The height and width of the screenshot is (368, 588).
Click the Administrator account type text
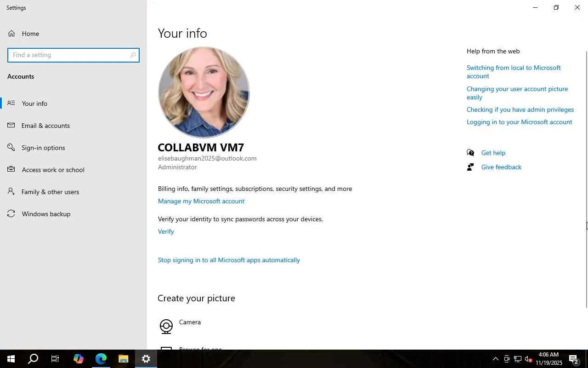pos(177,167)
